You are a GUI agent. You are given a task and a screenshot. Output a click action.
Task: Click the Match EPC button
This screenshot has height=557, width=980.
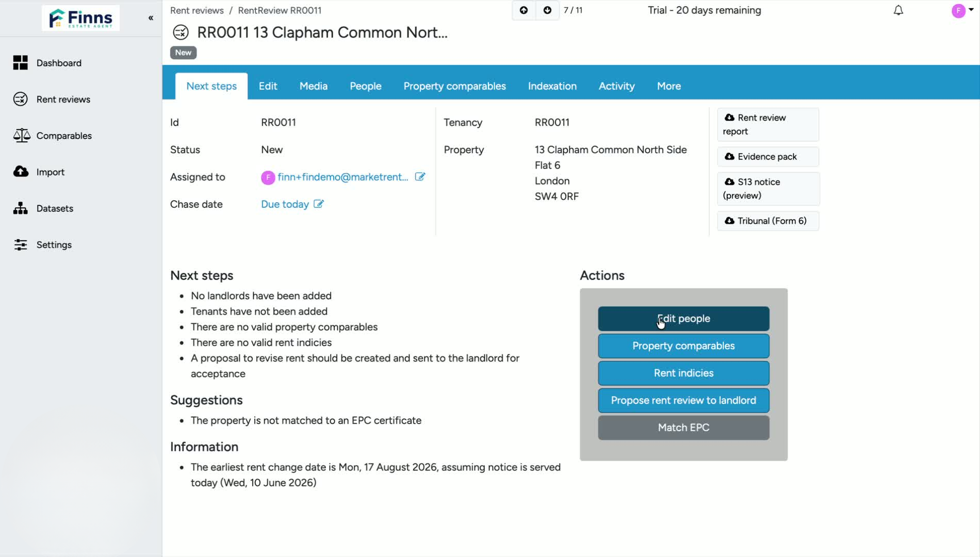click(x=683, y=428)
